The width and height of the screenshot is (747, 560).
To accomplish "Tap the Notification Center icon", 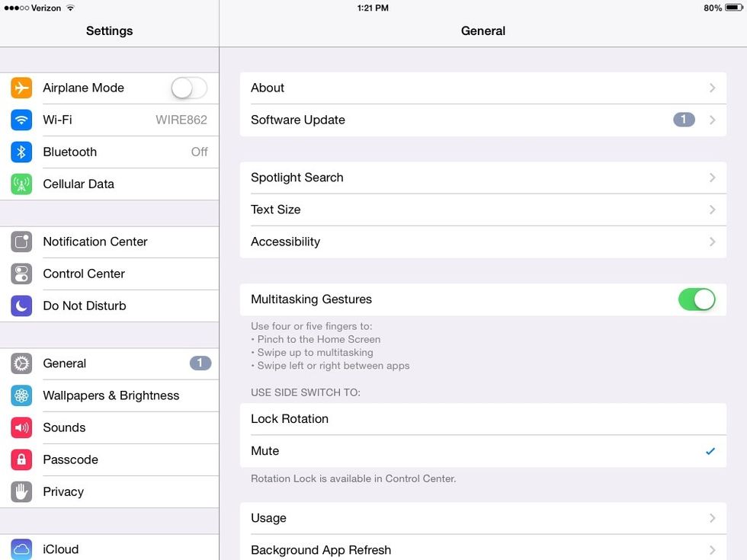I will click(x=21, y=242).
